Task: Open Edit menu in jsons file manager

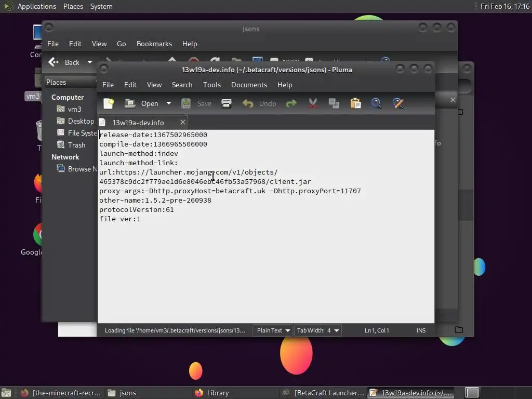Action: 75,44
